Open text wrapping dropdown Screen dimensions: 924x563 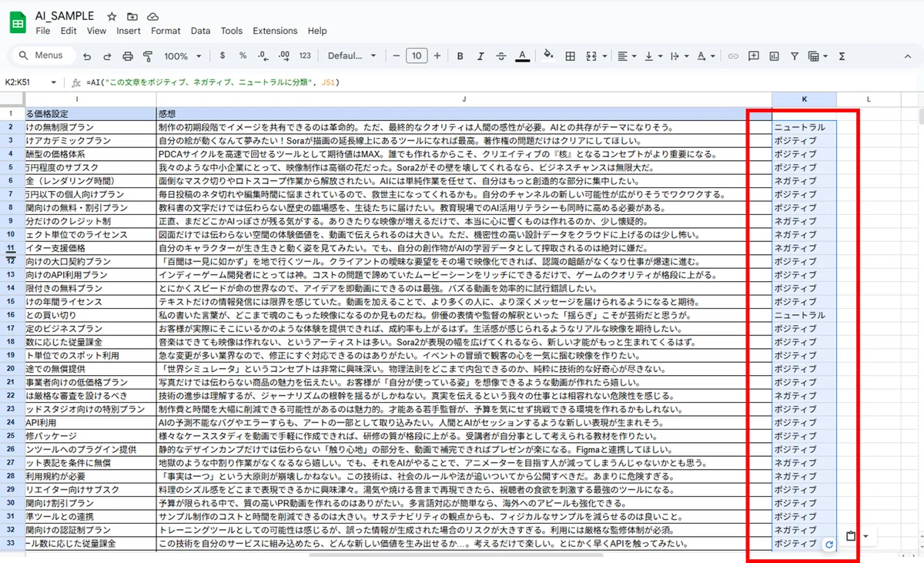(x=679, y=56)
